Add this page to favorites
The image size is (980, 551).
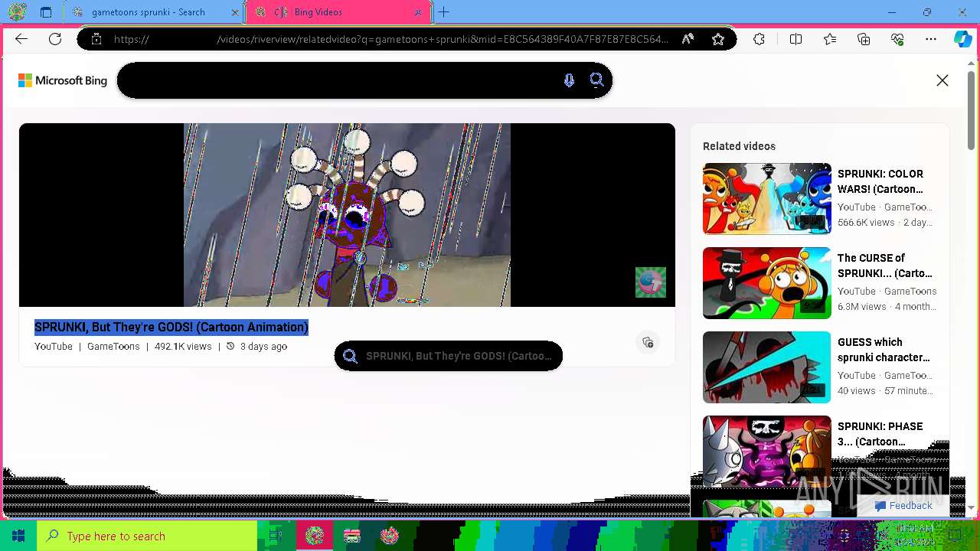click(717, 39)
